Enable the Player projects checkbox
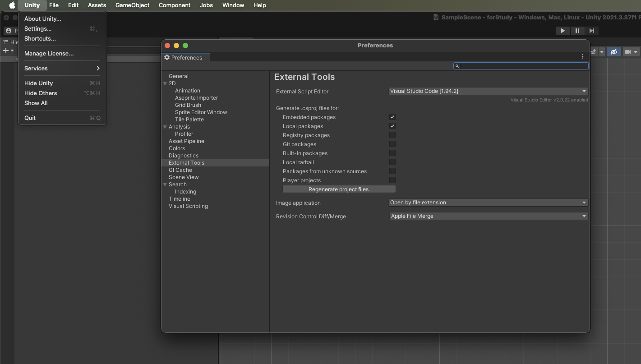The height and width of the screenshot is (364, 641). click(x=392, y=180)
